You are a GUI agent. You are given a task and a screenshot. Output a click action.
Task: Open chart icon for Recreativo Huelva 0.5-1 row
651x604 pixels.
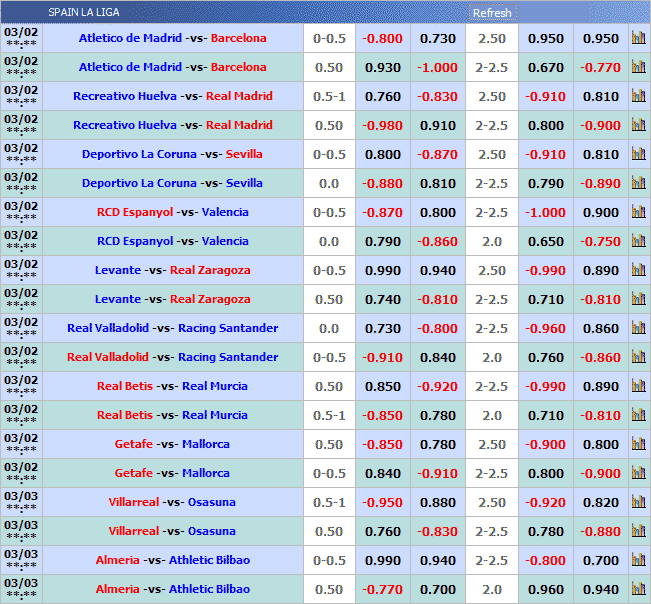(638, 97)
